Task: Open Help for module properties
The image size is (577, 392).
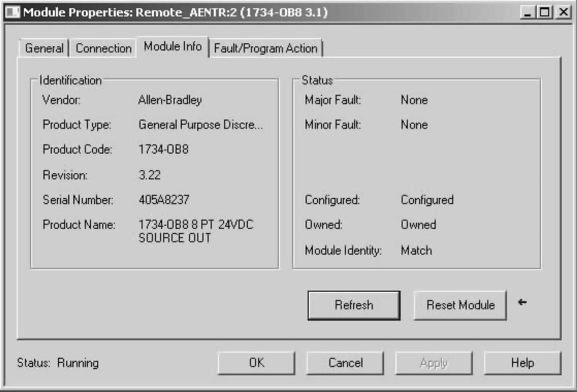Action: (523, 363)
